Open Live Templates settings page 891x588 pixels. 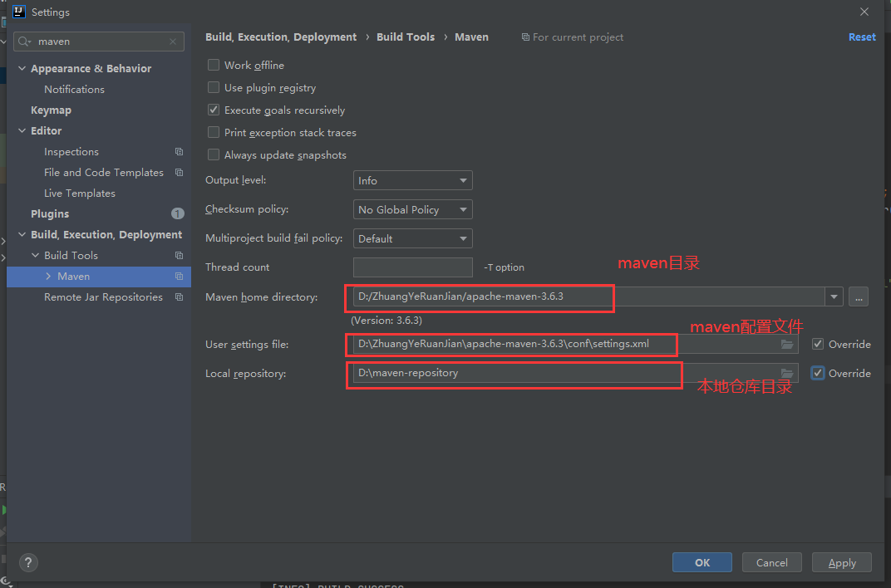80,194
